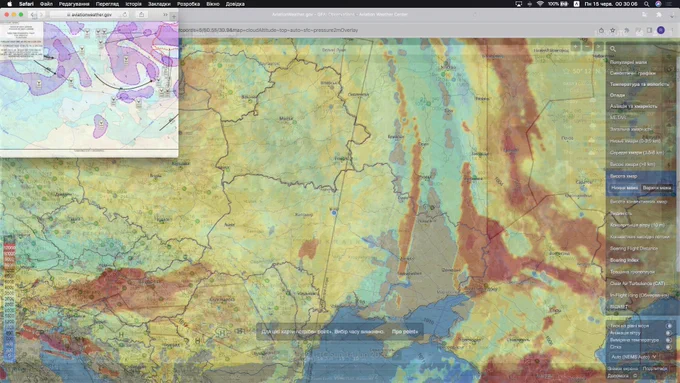The image size is (680, 383).
Task: Open the Розробка menu
Action: point(188,4)
